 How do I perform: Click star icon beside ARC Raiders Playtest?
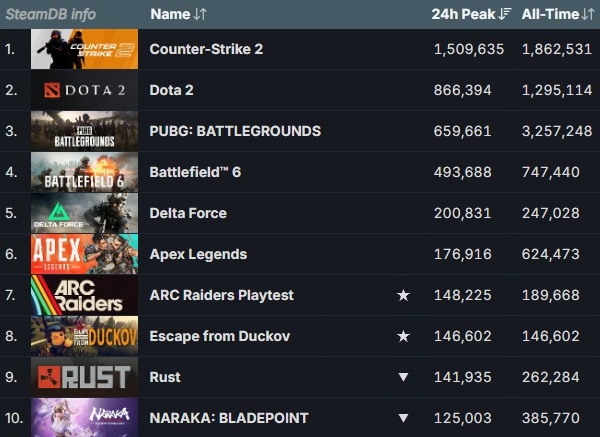404,295
